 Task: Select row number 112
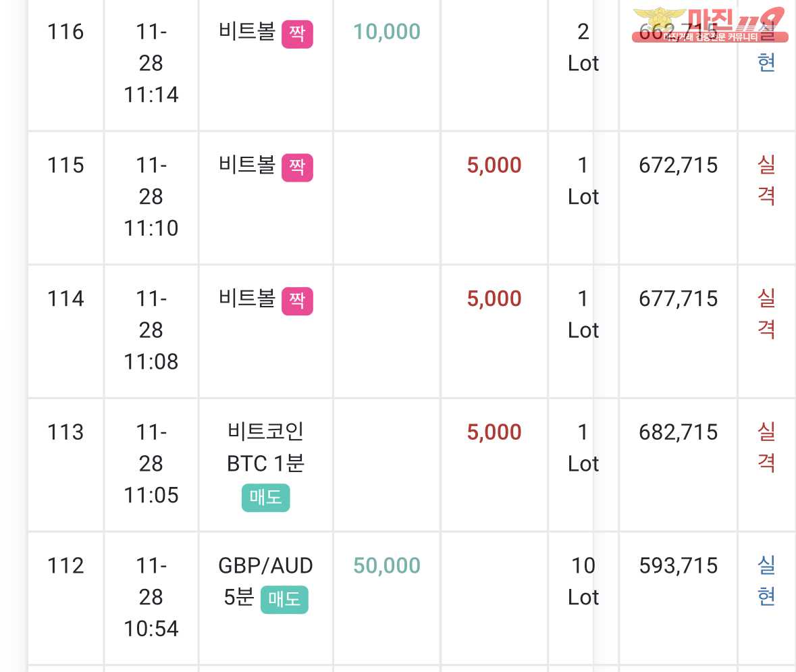(x=65, y=565)
